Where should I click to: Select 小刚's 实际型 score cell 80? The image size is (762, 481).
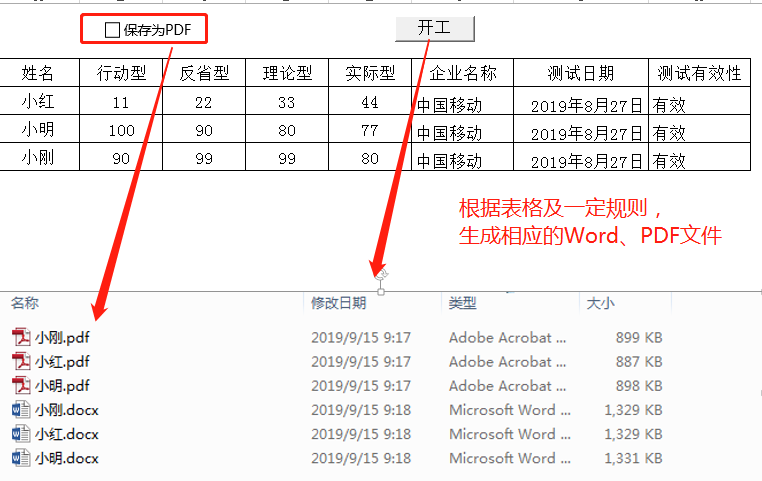click(370, 157)
